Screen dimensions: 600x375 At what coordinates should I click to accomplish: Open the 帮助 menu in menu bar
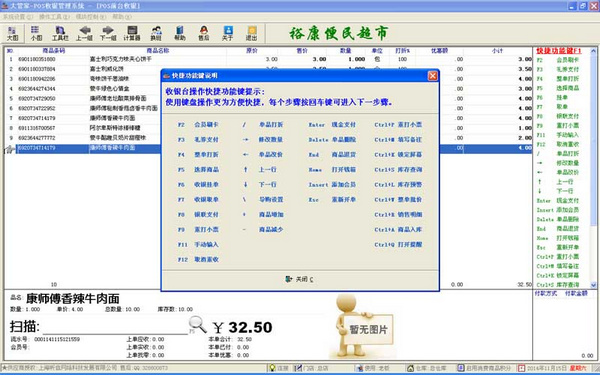click(122, 17)
